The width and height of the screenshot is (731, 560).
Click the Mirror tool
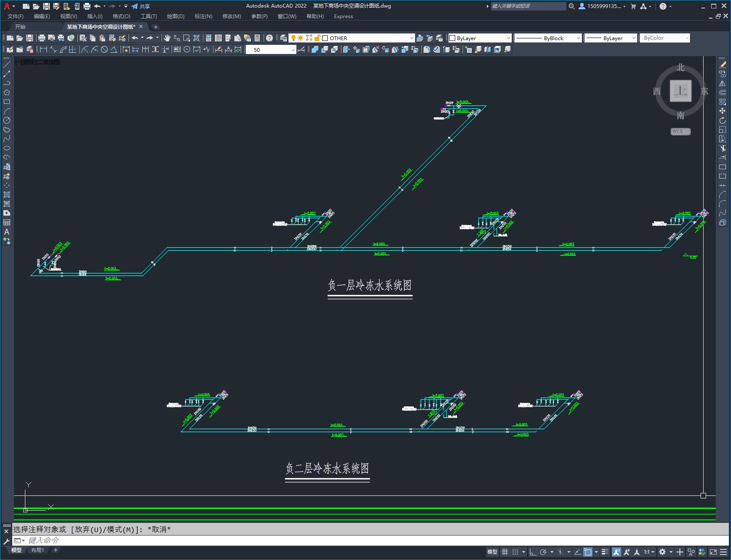click(x=723, y=83)
